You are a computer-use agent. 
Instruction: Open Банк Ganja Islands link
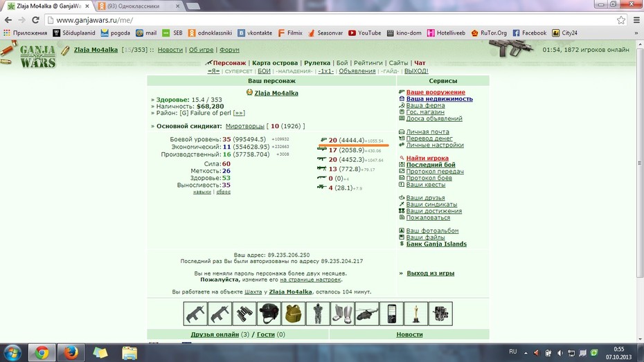(436, 244)
